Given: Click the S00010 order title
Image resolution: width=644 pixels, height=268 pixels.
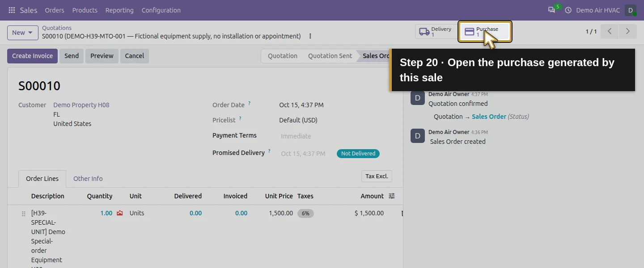Looking at the screenshot, I should point(39,86).
